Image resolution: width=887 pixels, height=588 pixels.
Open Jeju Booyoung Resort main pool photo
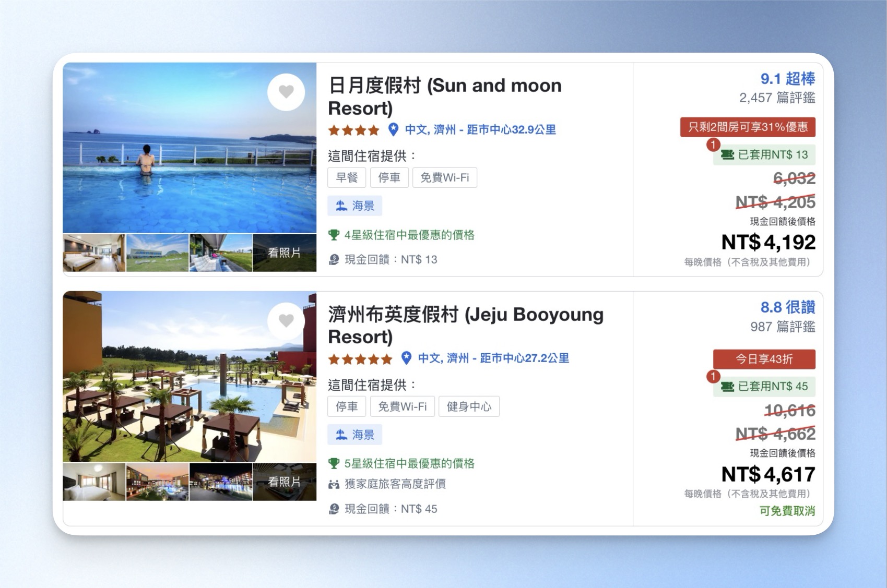tap(190, 377)
